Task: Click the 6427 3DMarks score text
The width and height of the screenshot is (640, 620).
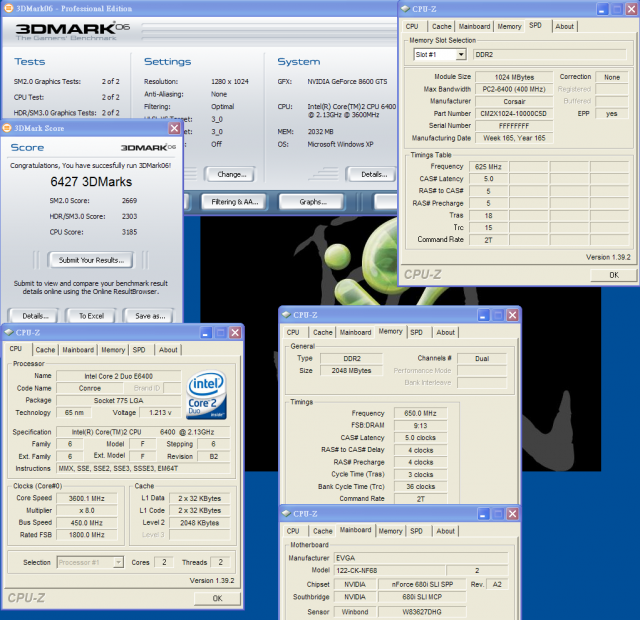Action: pyautogui.click(x=91, y=182)
